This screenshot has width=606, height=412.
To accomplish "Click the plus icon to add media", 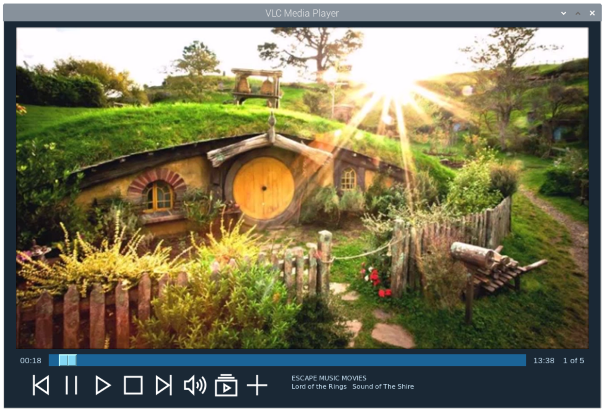I will point(257,385).
